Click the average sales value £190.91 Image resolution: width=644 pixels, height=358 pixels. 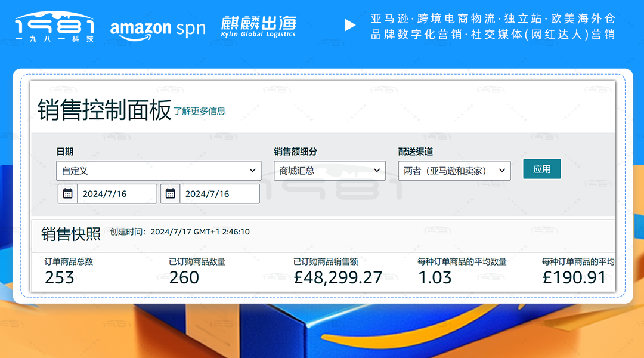click(574, 278)
